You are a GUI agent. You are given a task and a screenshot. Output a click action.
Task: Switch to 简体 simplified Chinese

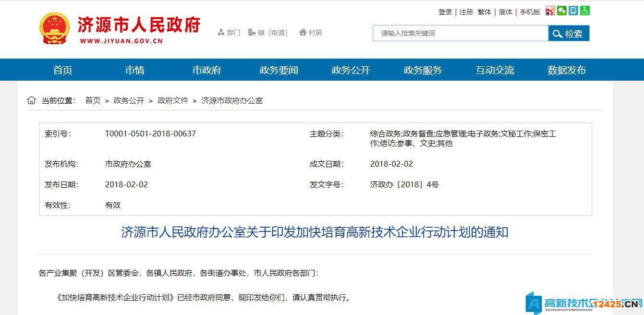click(x=505, y=12)
